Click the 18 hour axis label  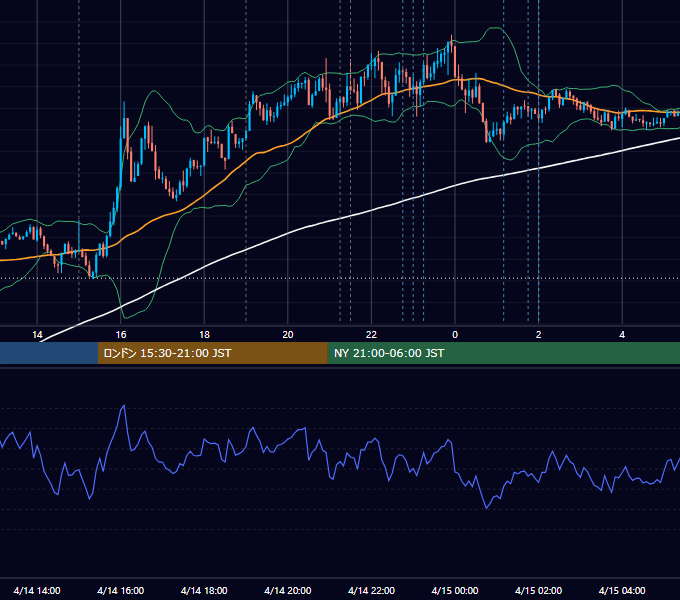[x=204, y=335]
